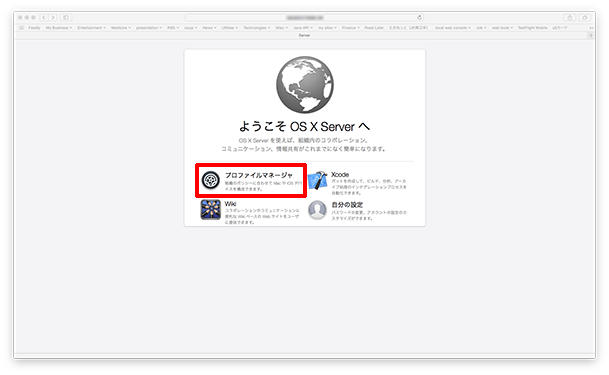Go forward with Safari forward arrow
This screenshot has height=375, width=609.
click(x=53, y=17)
